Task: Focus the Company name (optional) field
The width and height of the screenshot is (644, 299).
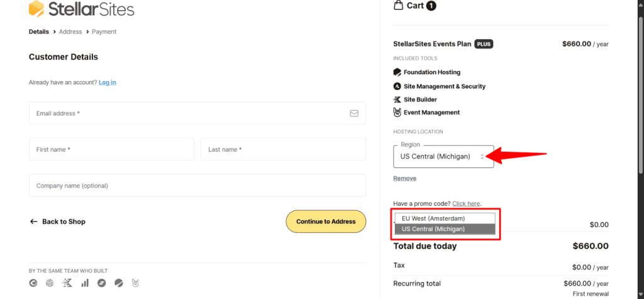Action: point(197,186)
